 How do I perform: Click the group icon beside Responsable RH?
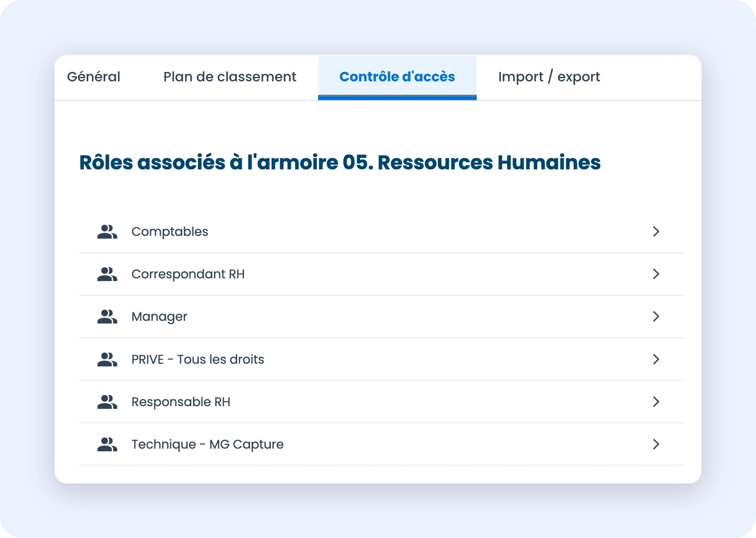107,402
